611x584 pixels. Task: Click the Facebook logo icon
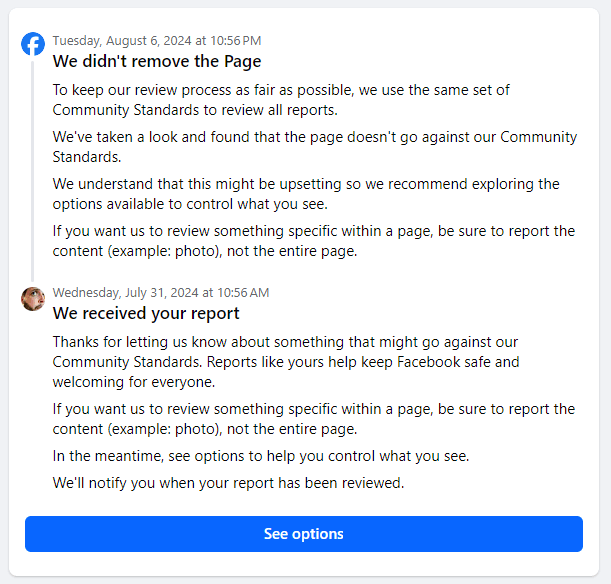33,44
